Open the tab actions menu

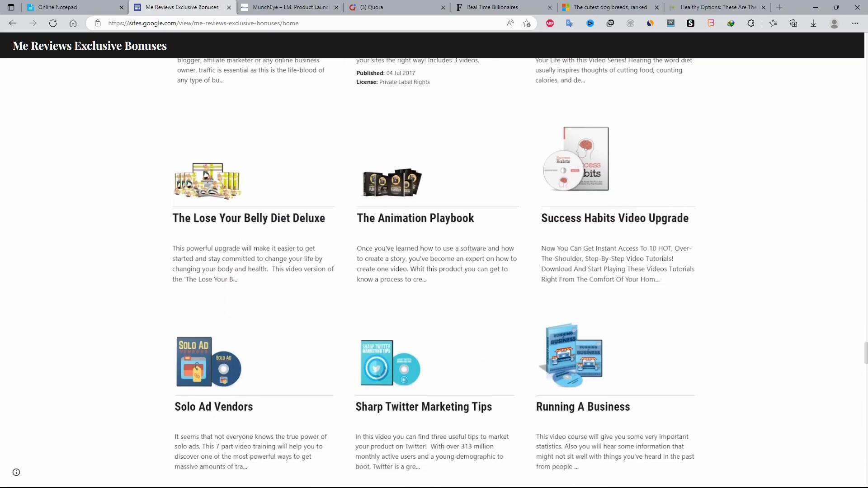[11, 7]
